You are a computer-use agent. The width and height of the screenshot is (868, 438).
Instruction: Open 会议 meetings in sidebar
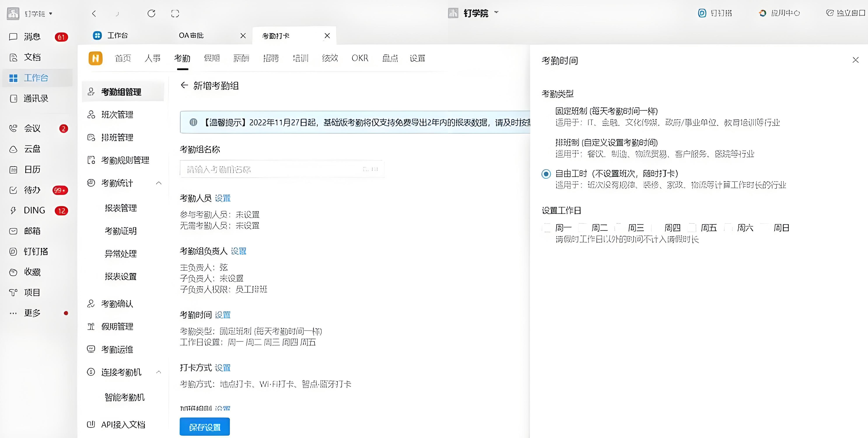[32, 128]
